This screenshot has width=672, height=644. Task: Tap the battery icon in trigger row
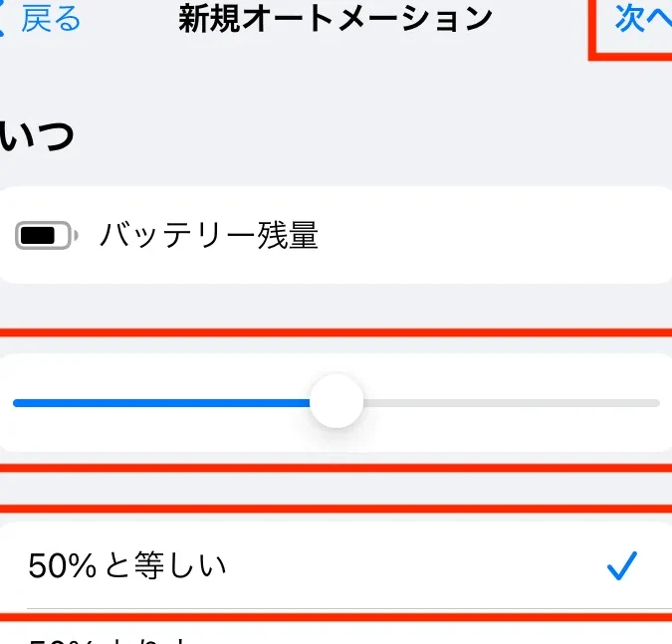pos(46,235)
